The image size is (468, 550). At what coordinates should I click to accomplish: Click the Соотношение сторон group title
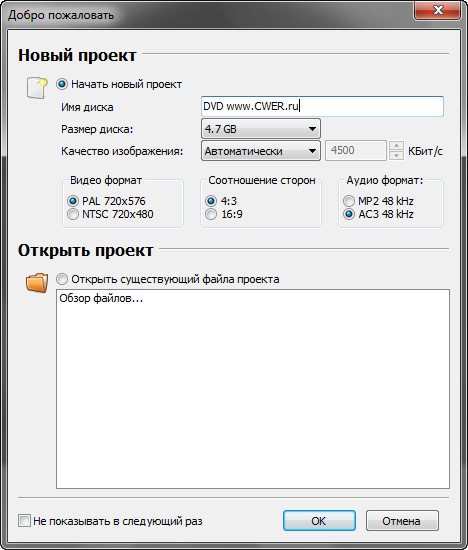(262, 180)
